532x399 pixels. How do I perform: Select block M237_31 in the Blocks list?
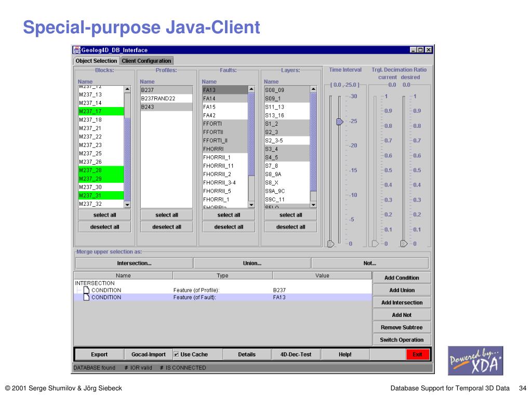click(101, 195)
